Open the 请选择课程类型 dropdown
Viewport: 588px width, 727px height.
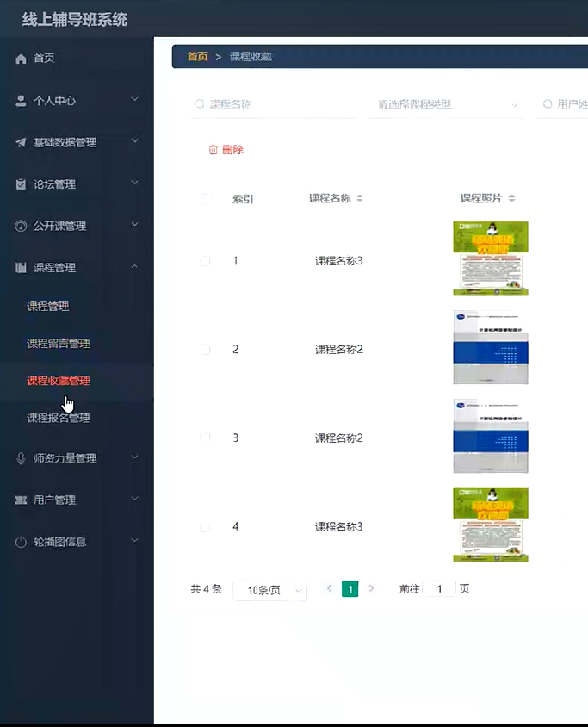pyautogui.click(x=446, y=104)
